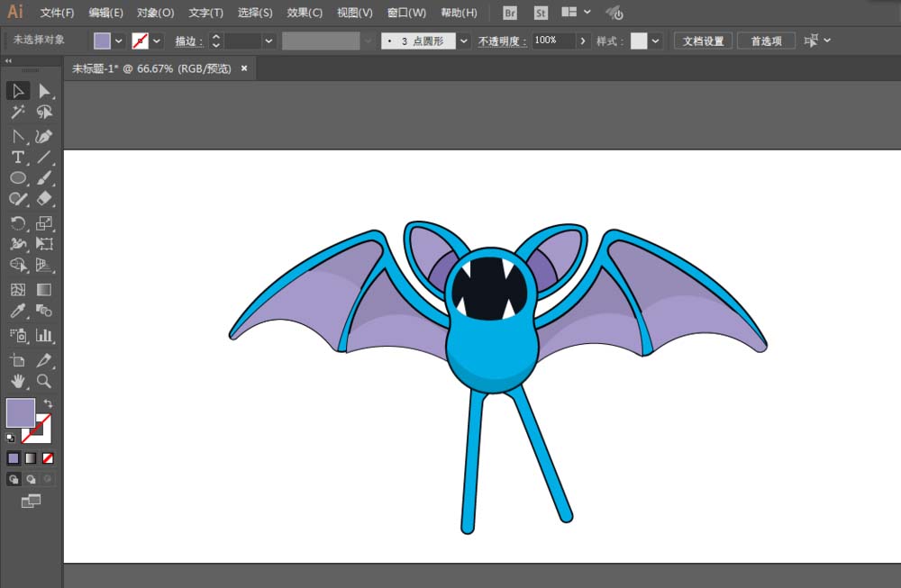The width and height of the screenshot is (901, 588).
Task: Click the 描边 stroke panel link
Action: (x=188, y=41)
